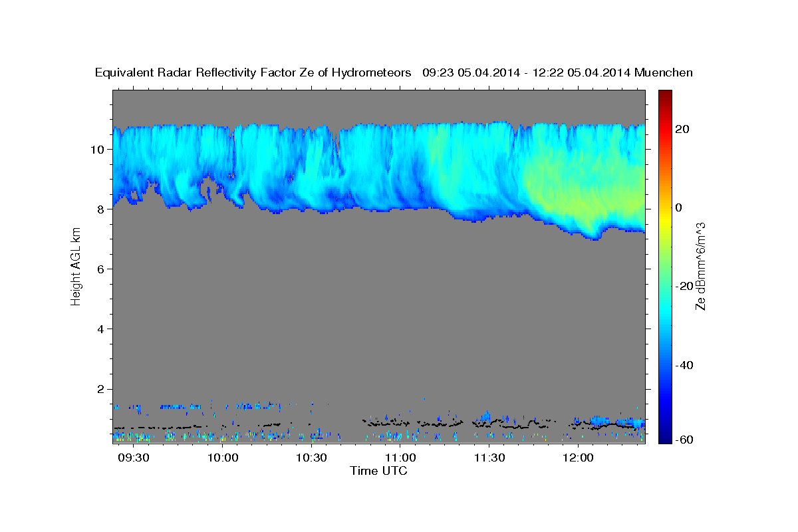Click the height tick label 2

pyautogui.click(x=101, y=388)
